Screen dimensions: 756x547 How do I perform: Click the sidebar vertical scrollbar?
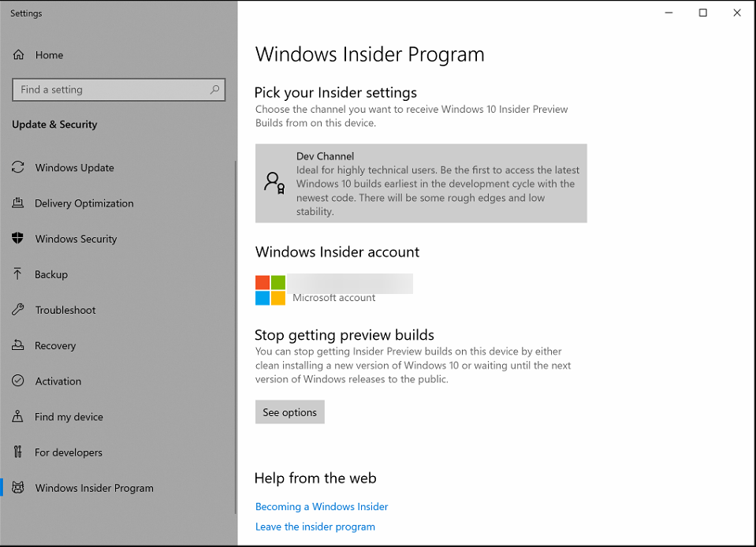(x=236, y=337)
